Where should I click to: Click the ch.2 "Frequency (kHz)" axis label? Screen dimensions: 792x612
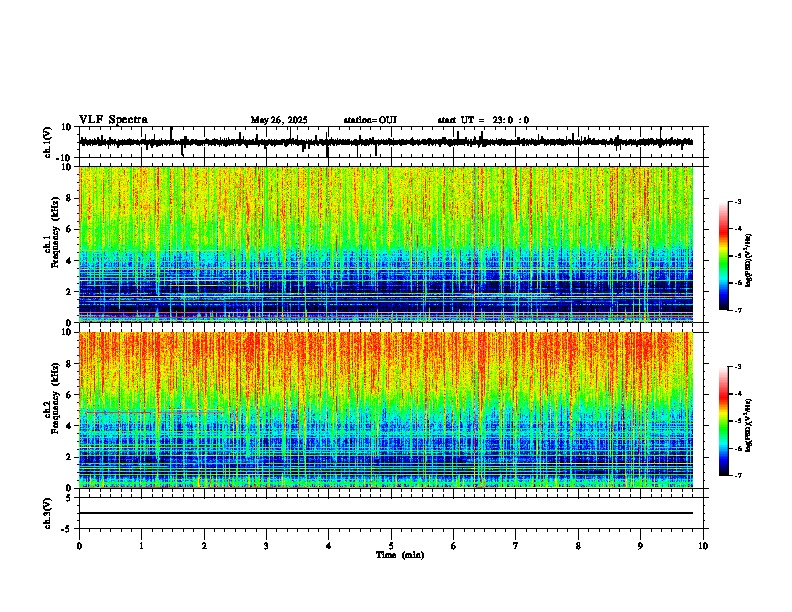pos(56,398)
